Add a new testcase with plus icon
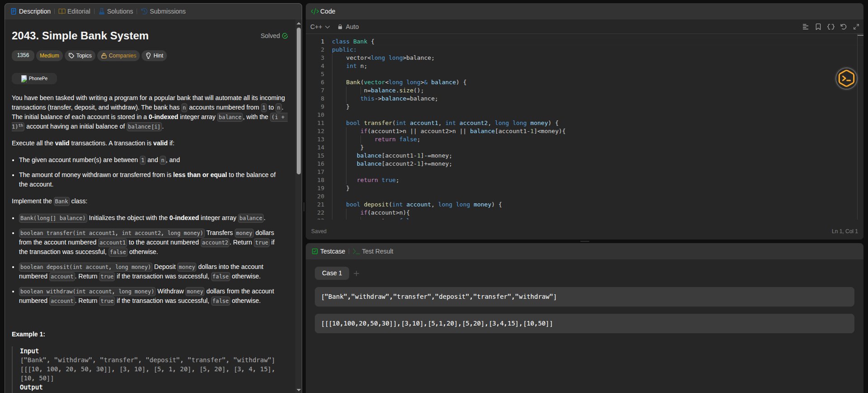The width and height of the screenshot is (868, 393). (356, 273)
